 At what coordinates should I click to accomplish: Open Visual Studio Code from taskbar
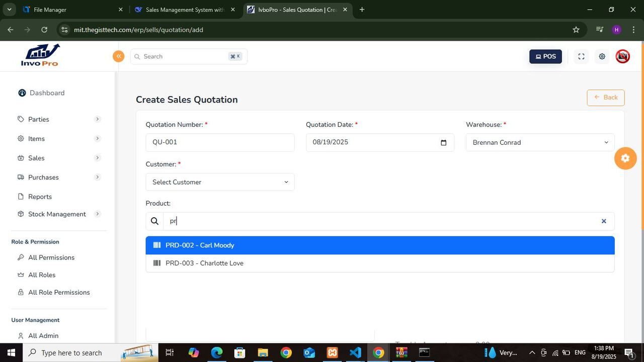coord(355,352)
